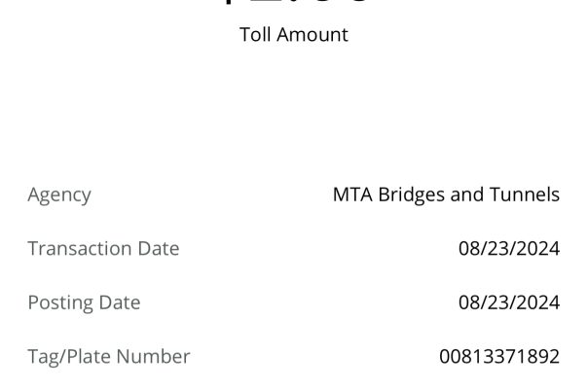
Task: Select the Tag/Plate Number label
Action: [109, 356]
